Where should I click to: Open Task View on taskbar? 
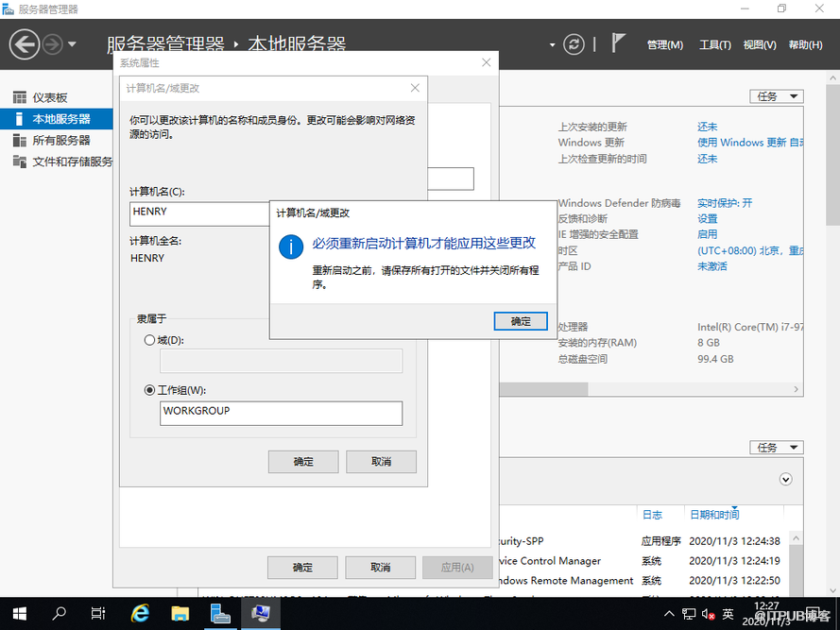(98, 613)
